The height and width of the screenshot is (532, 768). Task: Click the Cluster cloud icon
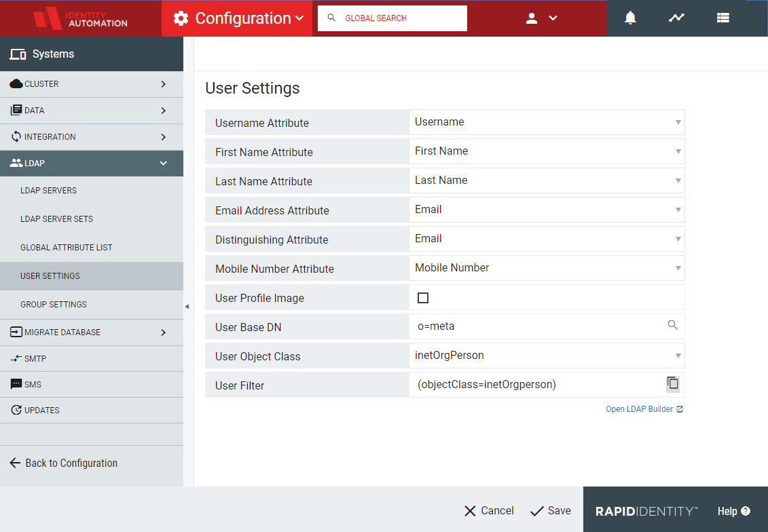(x=16, y=83)
